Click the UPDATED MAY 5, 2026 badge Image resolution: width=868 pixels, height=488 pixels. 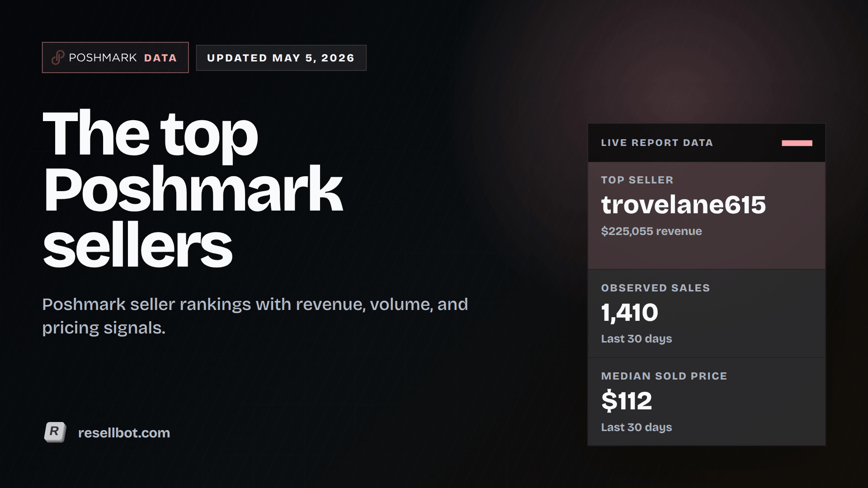point(281,58)
